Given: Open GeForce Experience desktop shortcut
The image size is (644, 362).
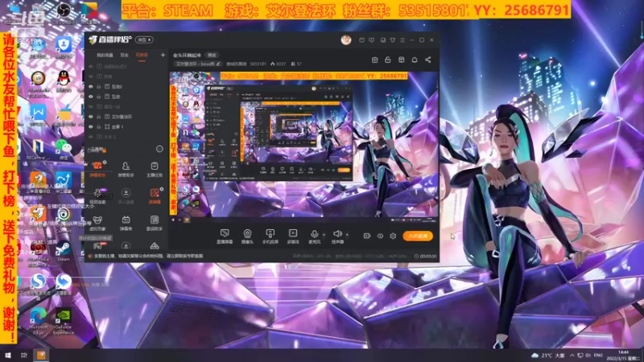Looking at the screenshot, I should (x=64, y=321).
